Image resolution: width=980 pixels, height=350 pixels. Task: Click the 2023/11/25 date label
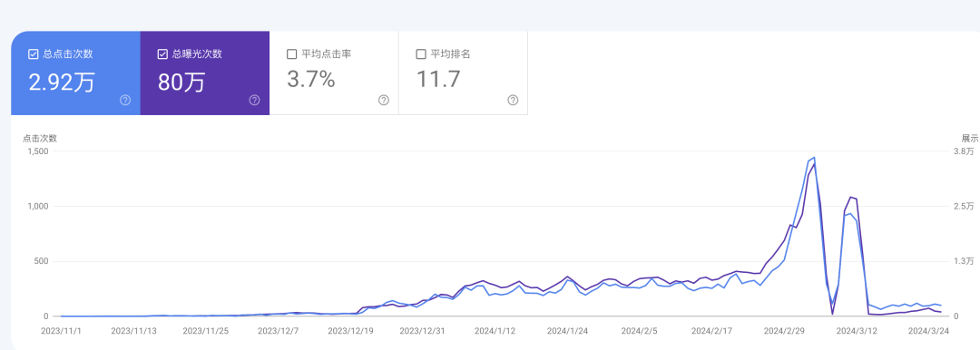click(x=206, y=330)
